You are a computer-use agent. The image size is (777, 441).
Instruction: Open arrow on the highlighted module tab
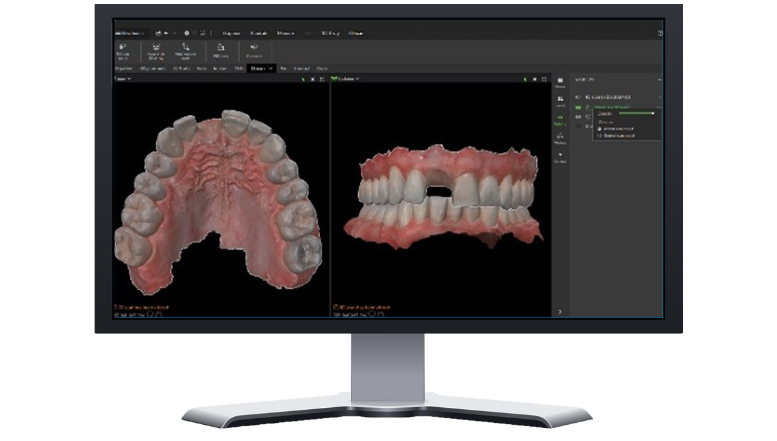(271, 68)
